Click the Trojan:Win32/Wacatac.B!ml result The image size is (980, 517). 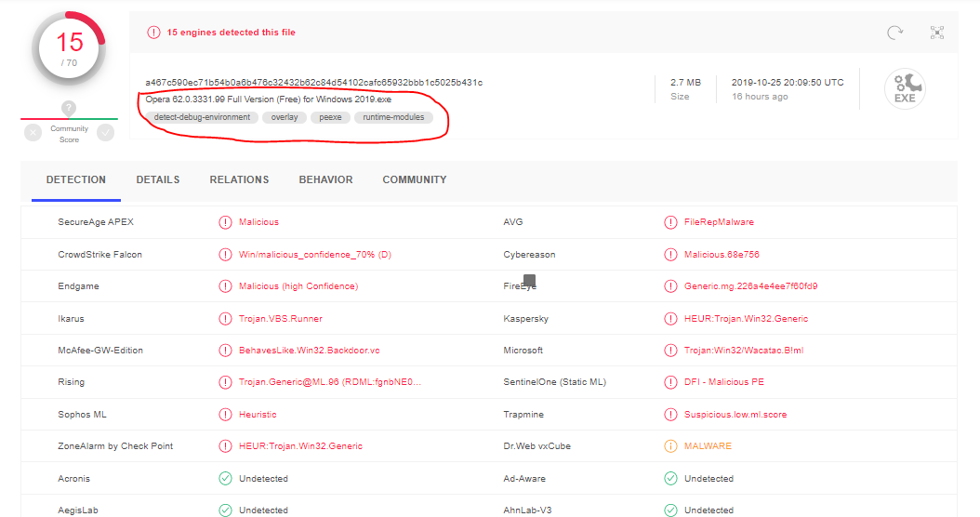coord(744,350)
